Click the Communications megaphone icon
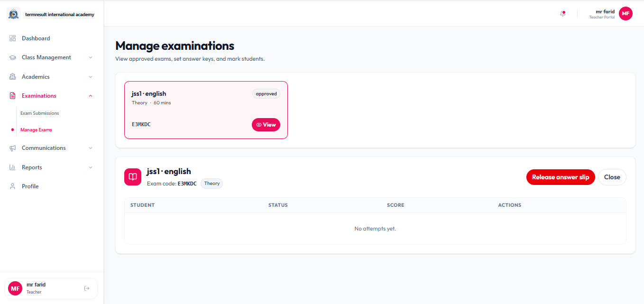Screen dimensions: 644x304 tap(13, 148)
